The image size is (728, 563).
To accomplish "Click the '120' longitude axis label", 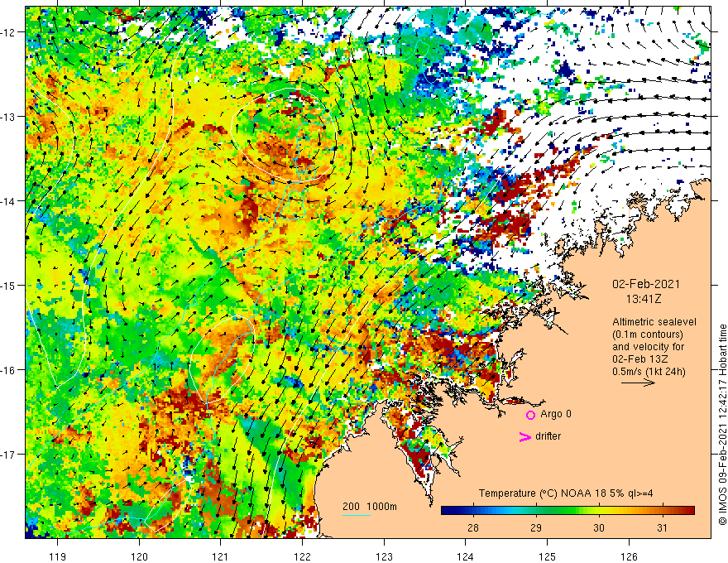I will click(x=139, y=556).
